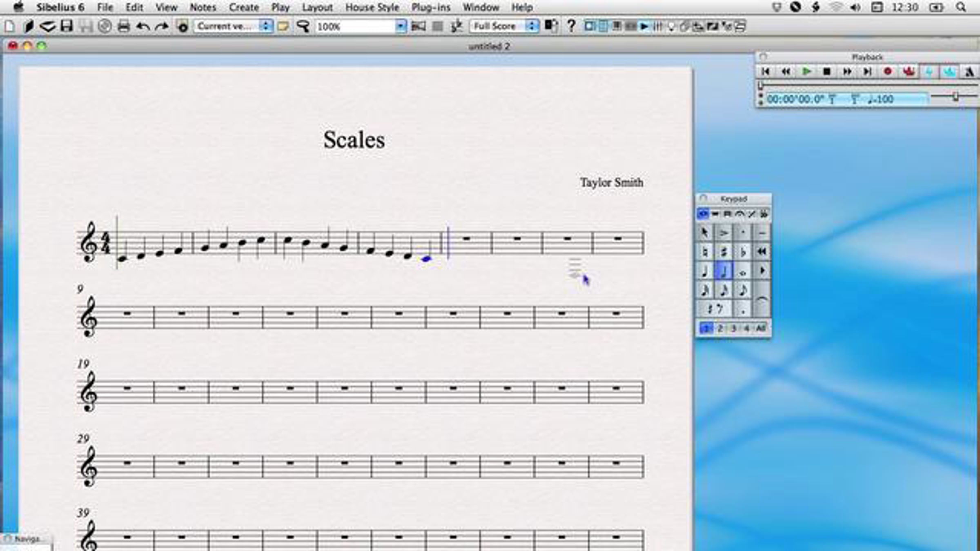Select the sharp accidental on Keypad
The height and width of the screenshot is (551, 980).
click(724, 252)
